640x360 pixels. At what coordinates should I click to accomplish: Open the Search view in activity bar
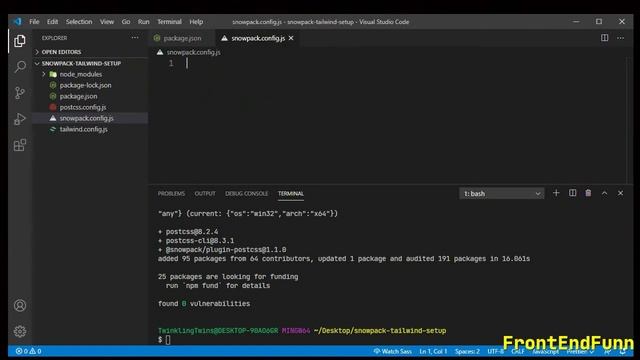(20, 67)
